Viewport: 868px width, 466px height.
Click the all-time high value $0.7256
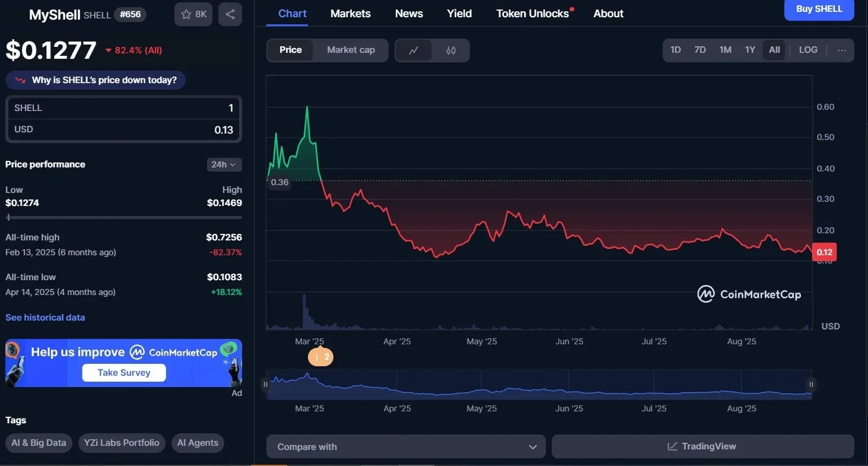click(224, 237)
